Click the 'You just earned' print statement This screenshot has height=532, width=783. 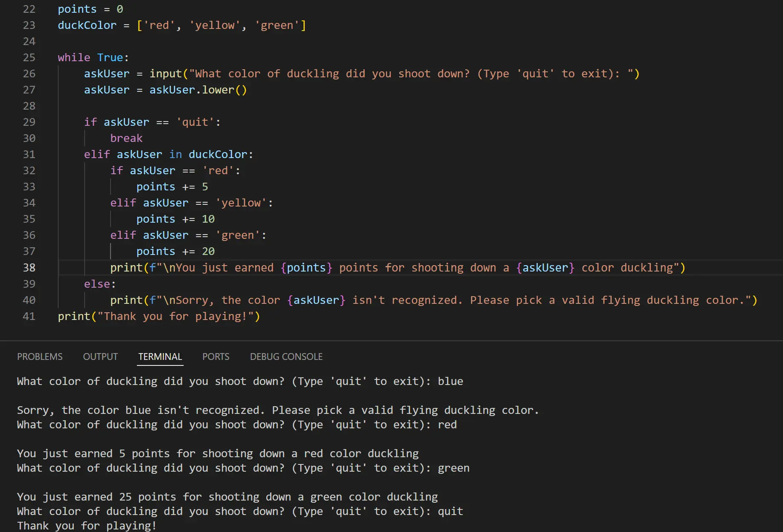tap(398, 268)
